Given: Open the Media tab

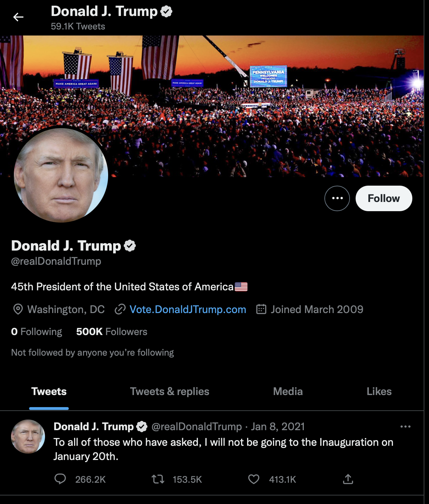Looking at the screenshot, I should tap(288, 391).
